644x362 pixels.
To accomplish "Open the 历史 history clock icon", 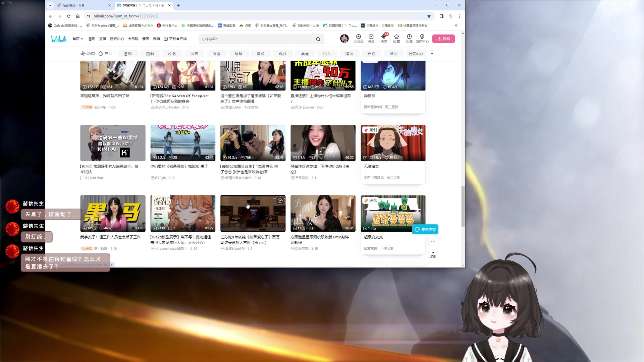I will [x=409, y=39].
